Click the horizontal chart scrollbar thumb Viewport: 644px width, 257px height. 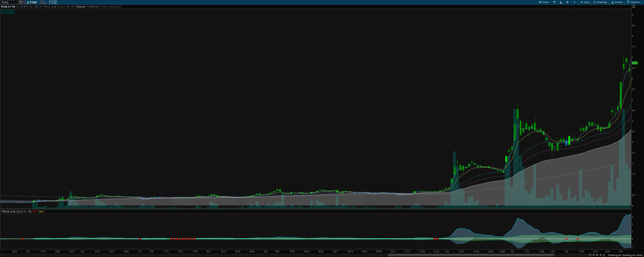coord(471,255)
